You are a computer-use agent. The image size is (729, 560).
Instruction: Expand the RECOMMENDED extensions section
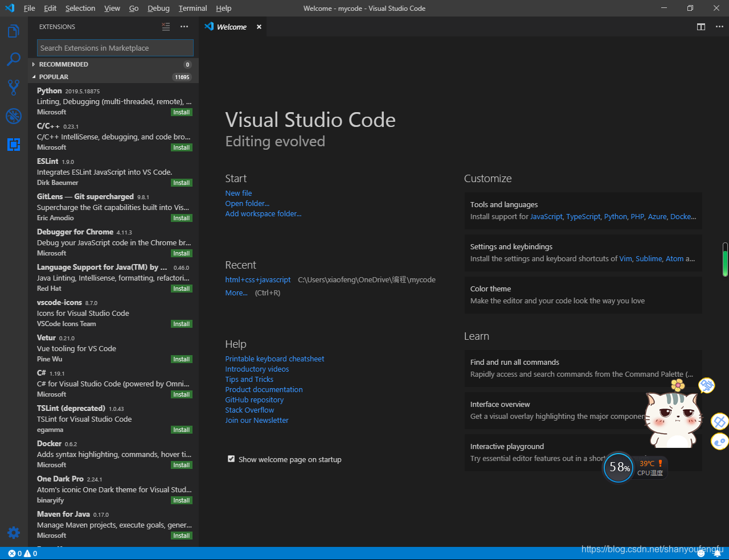(x=113, y=64)
